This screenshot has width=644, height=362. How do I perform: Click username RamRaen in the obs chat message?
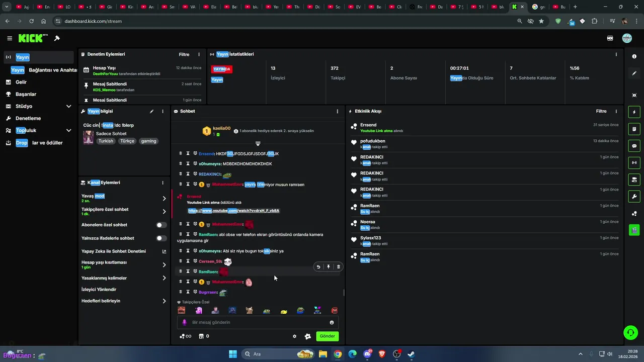(x=208, y=235)
